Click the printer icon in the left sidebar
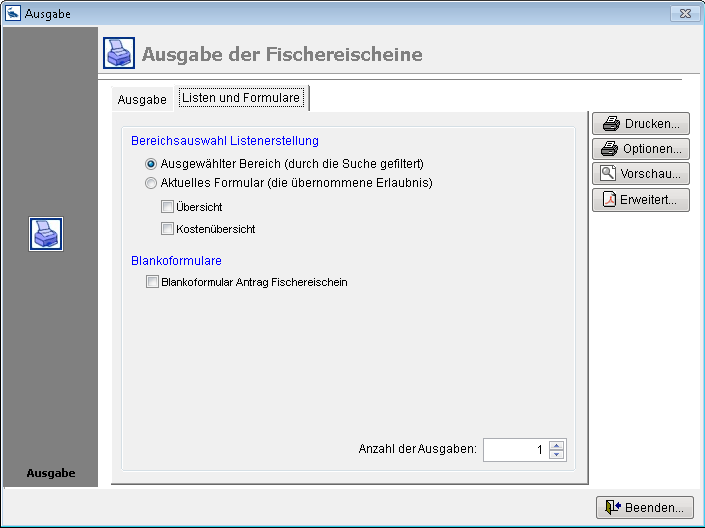Viewport: 705px width, 528px height. (46, 234)
